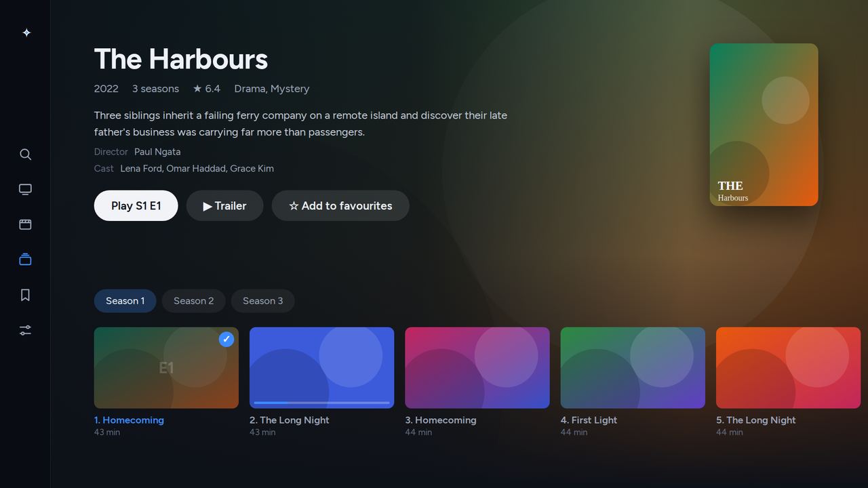Click the title '4. First Light'
Viewport: 868px width, 488px height.
click(x=589, y=420)
